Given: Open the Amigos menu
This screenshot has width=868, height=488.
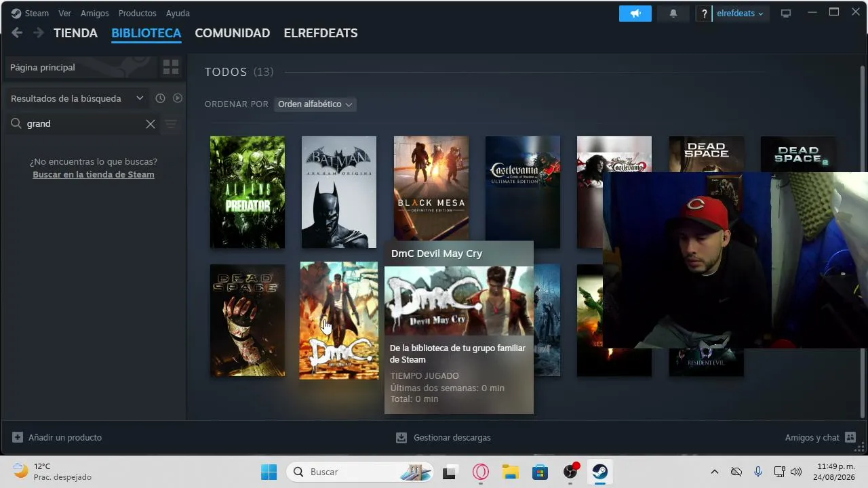Looking at the screenshot, I should pyautogui.click(x=94, y=14).
